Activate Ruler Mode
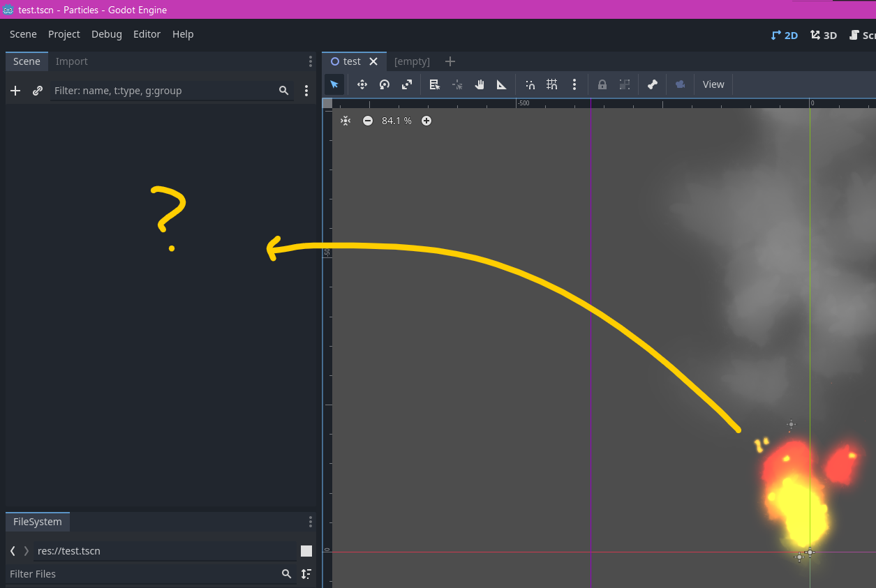 click(x=502, y=84)
